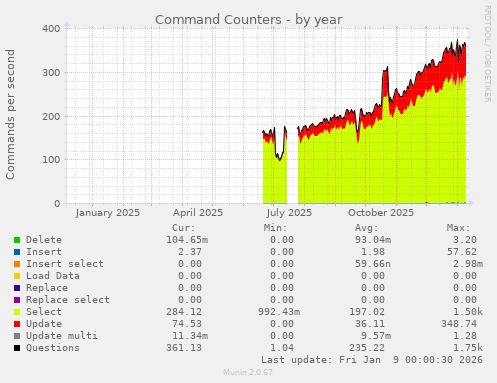Viewport: 497px width, 383px height.
Task: Click the 'Cur:' column header
Action: [x=184, y=228]
